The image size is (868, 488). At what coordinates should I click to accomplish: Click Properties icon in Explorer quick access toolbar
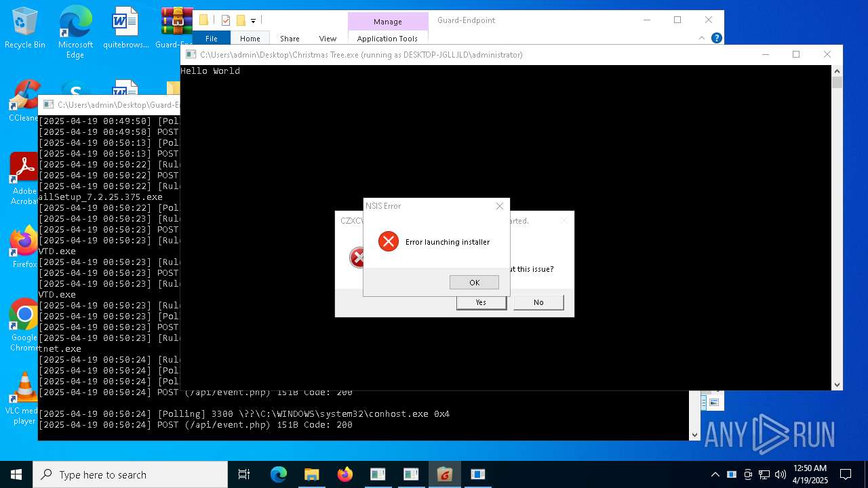pyautogui.click(x=226, y=20)
